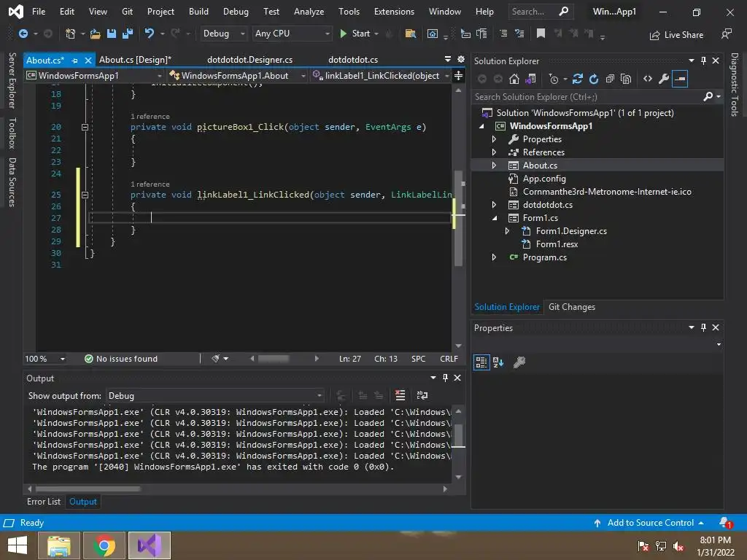Open Google Chrome from the taskbar

pos(104,545)
